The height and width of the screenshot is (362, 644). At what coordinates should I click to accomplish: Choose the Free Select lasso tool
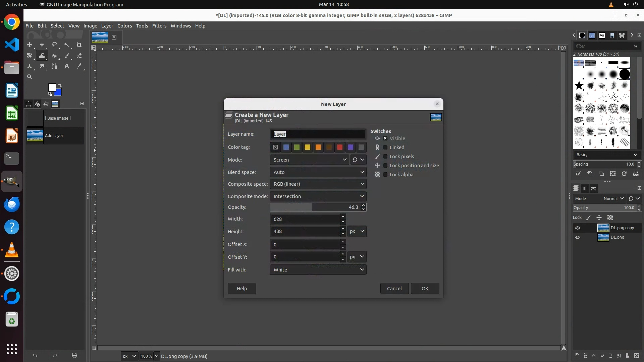point(54,45)
